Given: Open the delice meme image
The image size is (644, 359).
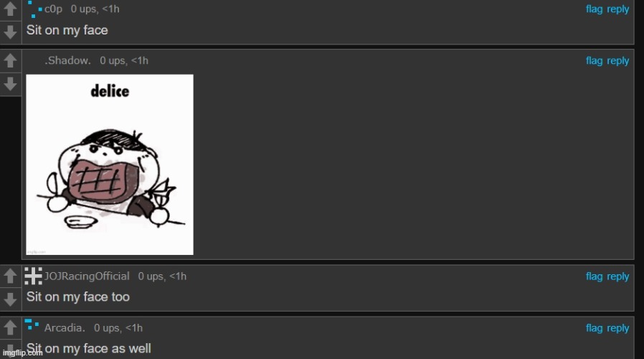Looking at the screenshot, I should point(110,164).
